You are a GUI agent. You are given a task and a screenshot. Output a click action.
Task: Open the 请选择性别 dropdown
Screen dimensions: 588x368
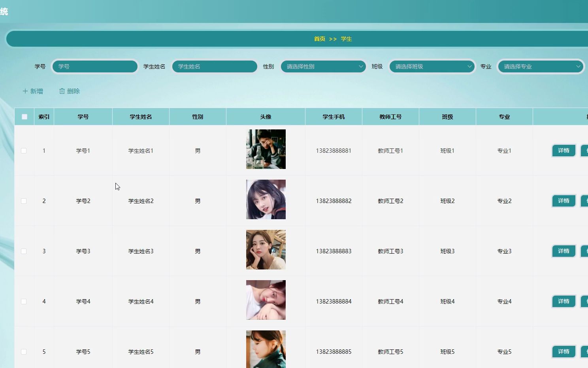click(x=323, y=66)
